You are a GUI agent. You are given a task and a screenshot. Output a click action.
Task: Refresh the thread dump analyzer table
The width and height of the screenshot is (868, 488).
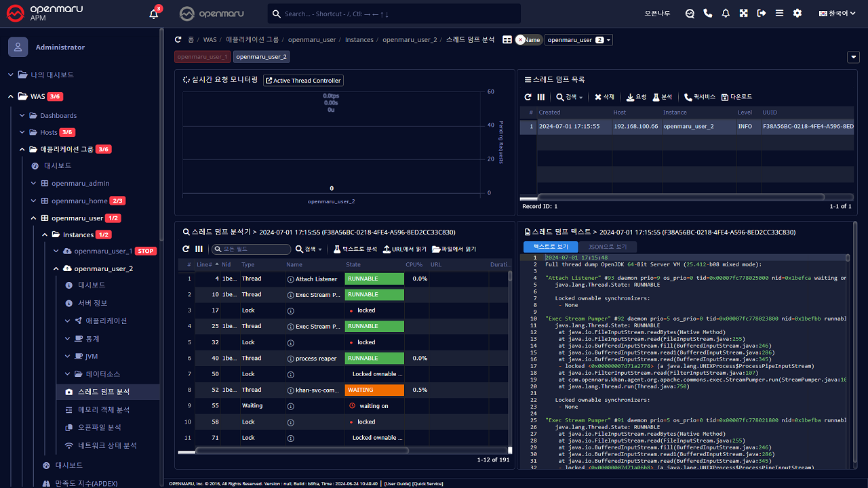coord(186,249)
